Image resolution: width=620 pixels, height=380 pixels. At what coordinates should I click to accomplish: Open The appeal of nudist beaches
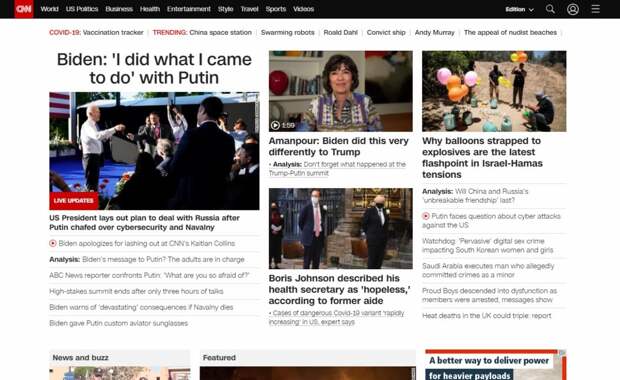(510, 32)
